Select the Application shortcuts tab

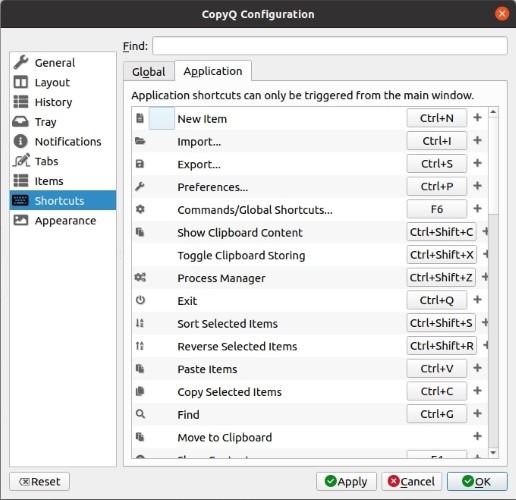[x=213, y=71]
